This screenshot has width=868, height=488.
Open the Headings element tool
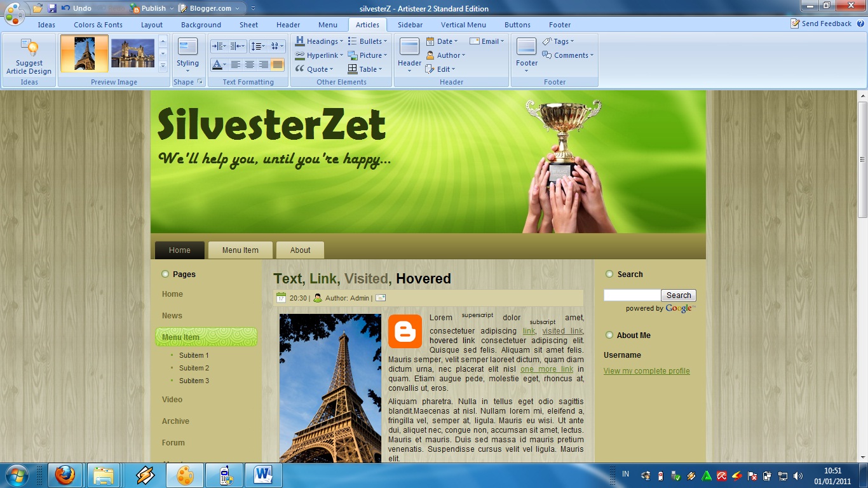click(319, 41)
